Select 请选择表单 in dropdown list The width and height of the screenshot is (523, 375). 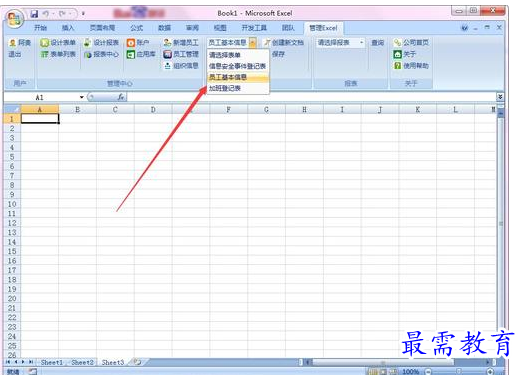tap(238, 55)
